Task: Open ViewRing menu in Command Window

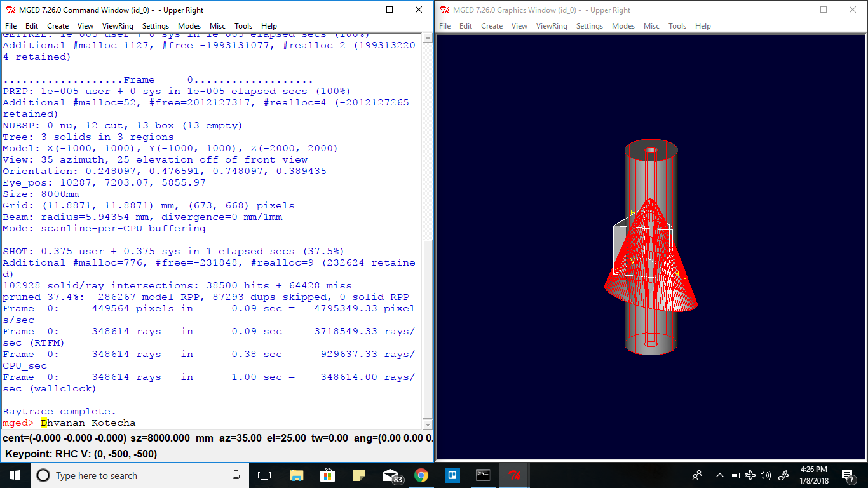Action: [x=118, y=26]
